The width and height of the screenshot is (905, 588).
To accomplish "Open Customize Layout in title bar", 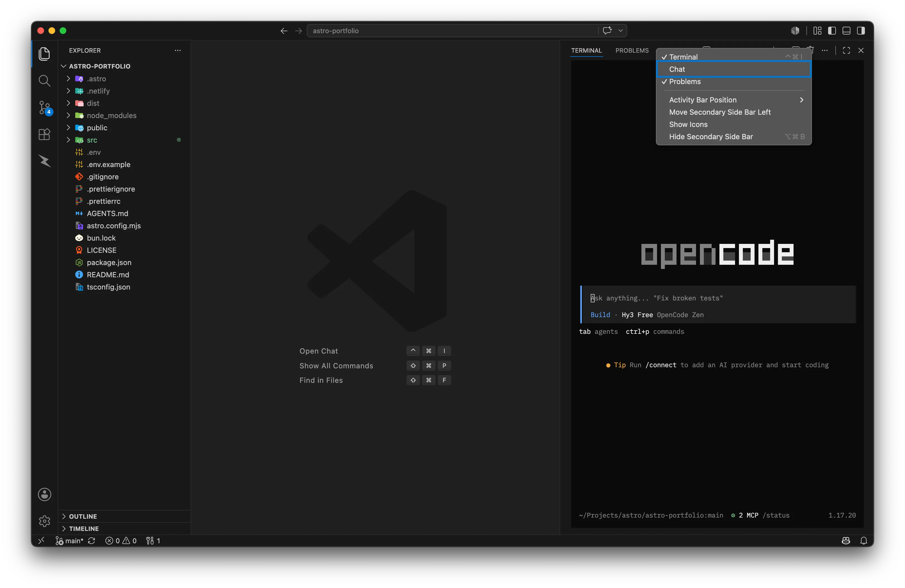I will [818, 31].
